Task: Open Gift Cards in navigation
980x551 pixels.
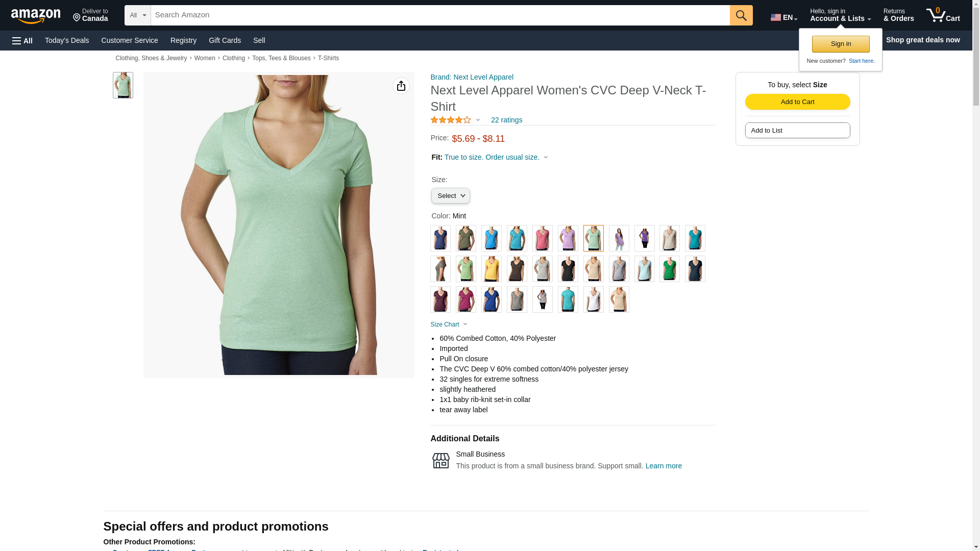Action: click(225, 40)
